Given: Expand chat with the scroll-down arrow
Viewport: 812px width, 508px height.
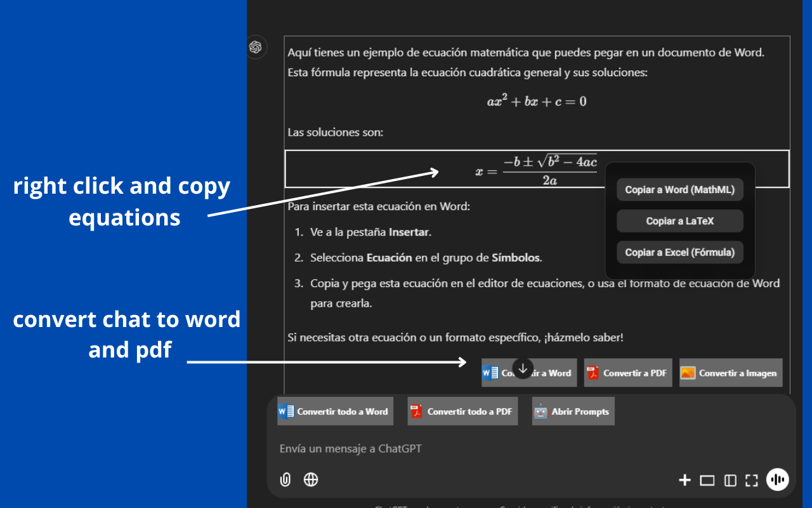Looking at the screenshot, I should 522,368.
